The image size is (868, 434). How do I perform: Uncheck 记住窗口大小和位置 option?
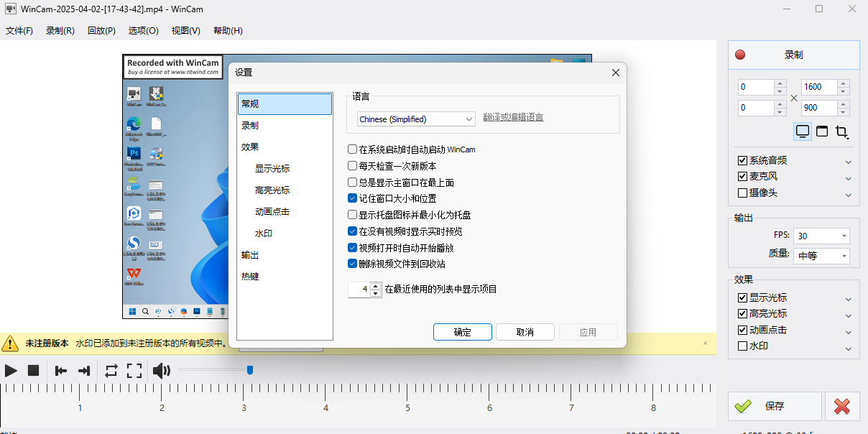point(353,198)
